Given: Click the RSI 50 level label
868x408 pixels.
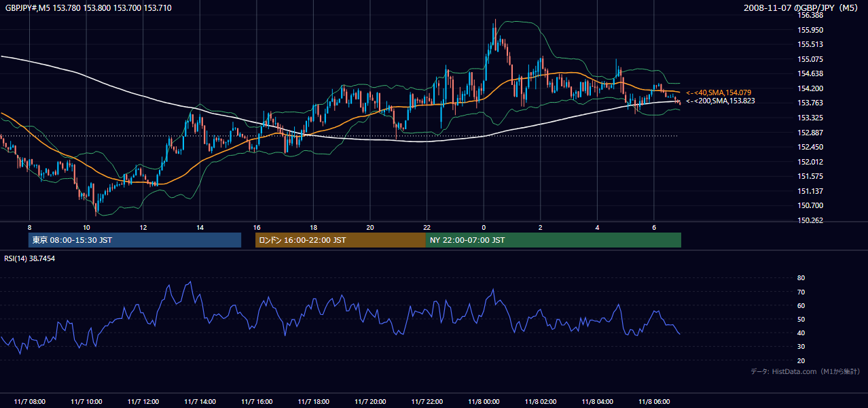Looking at the screenshot, I should [x=801, y=319].
